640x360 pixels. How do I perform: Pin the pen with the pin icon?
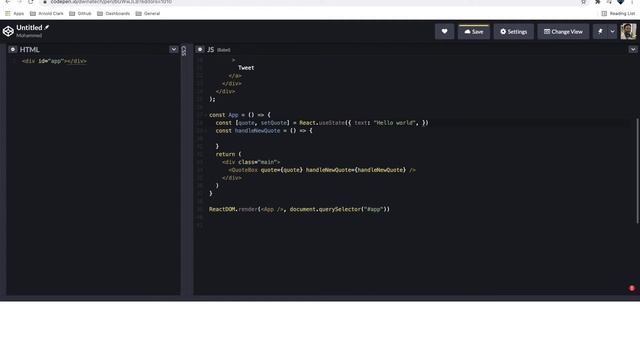[x=600, y=31]
